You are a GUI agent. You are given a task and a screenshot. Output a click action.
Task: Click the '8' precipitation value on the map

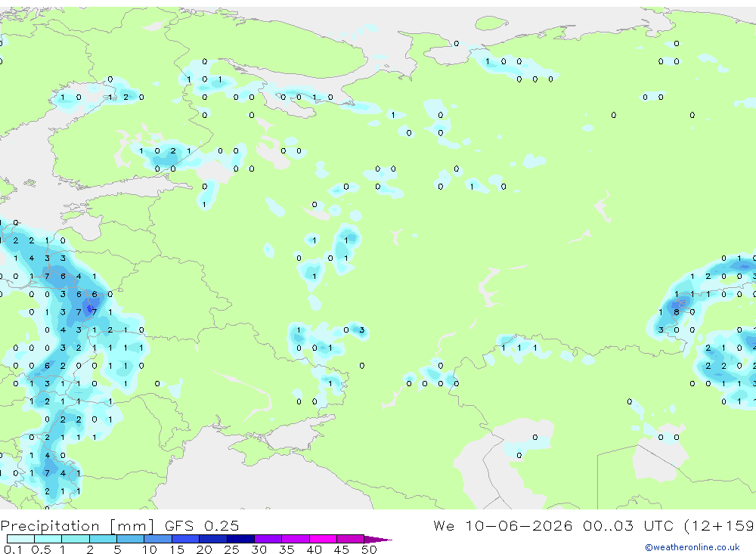[677, 312]
